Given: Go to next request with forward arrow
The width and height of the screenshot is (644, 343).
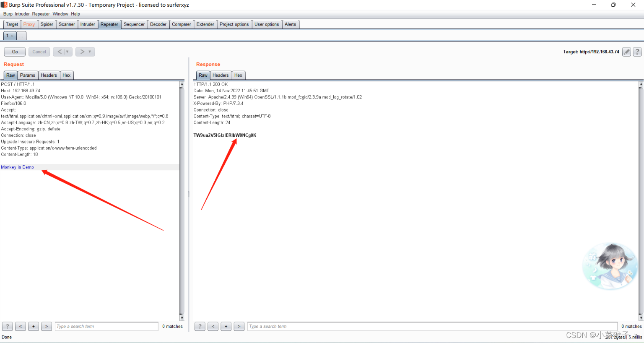Looking at the screenshot, I should (x=82, y=52).
